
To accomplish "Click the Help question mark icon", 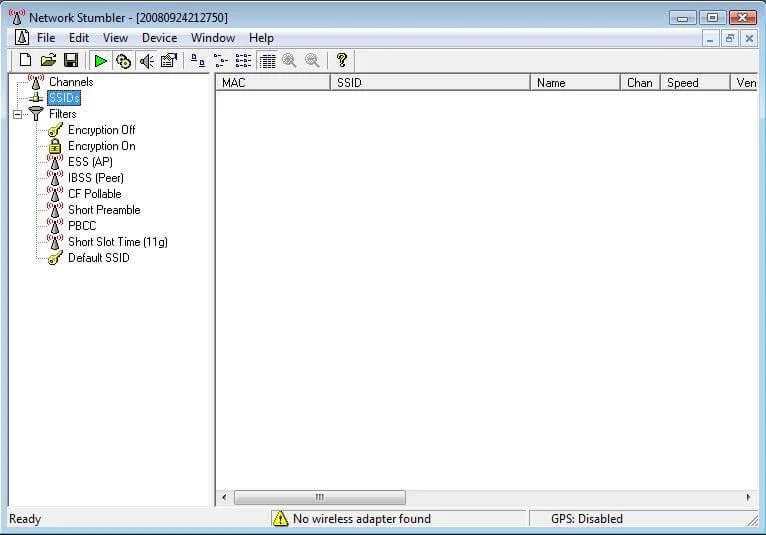I will point(341,61).
